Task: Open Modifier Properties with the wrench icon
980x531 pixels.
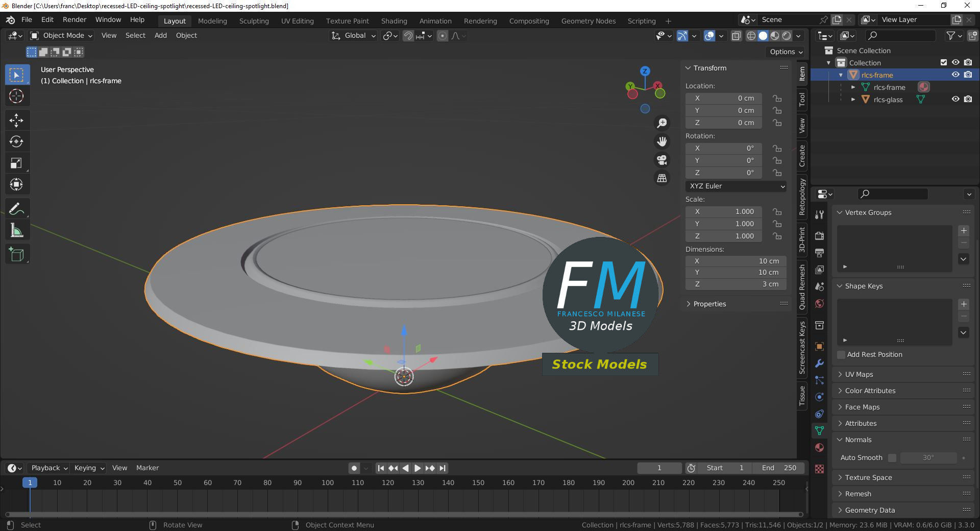Action: [819, 364]
